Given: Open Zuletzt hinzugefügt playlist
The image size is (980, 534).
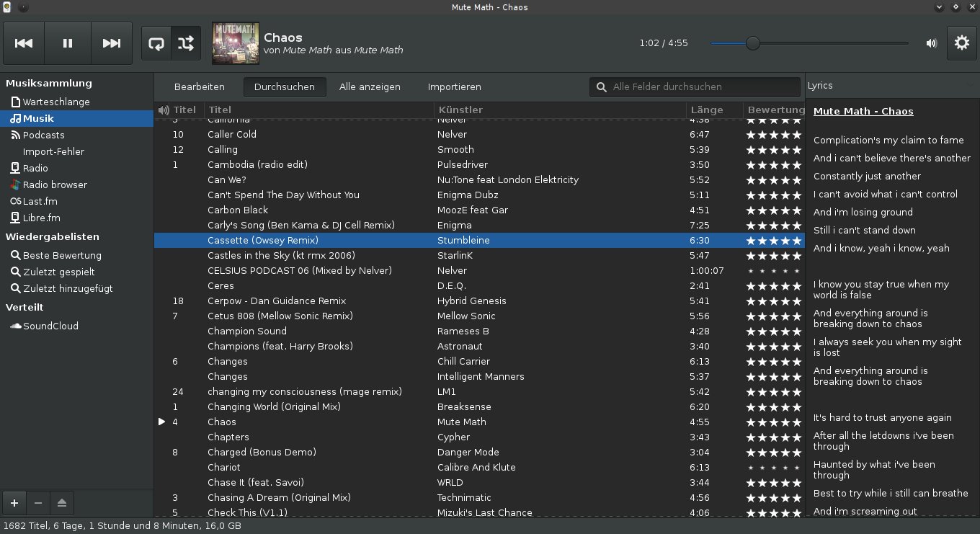Looking at the screenshot, I should click(x=76, y=289).
